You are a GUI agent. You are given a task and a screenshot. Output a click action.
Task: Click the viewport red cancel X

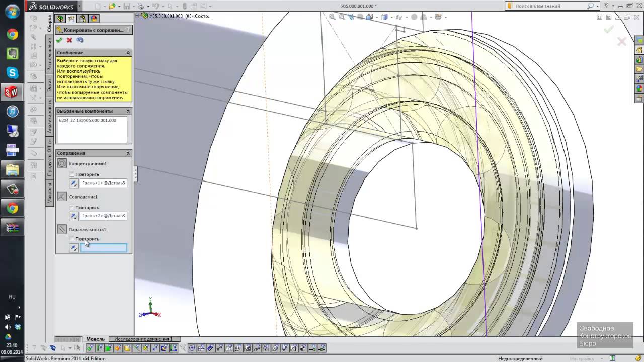click(x=622, y=42)
